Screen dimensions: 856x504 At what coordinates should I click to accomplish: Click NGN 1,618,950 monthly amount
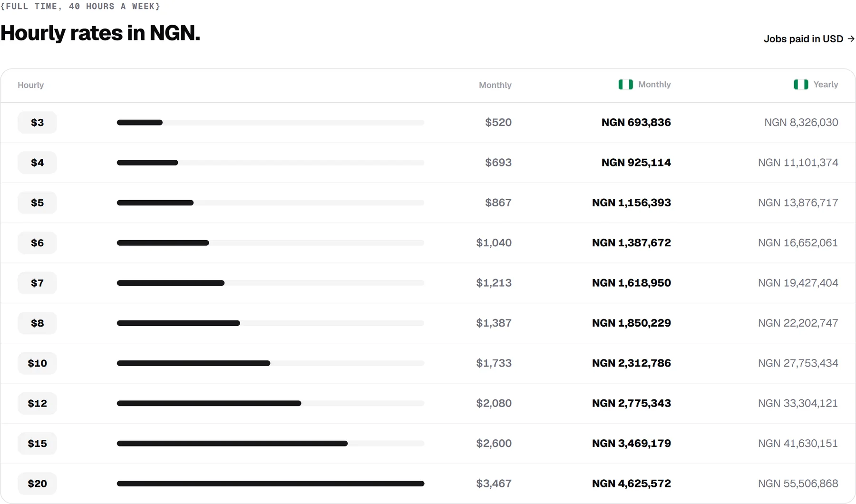tap(632, 283)
